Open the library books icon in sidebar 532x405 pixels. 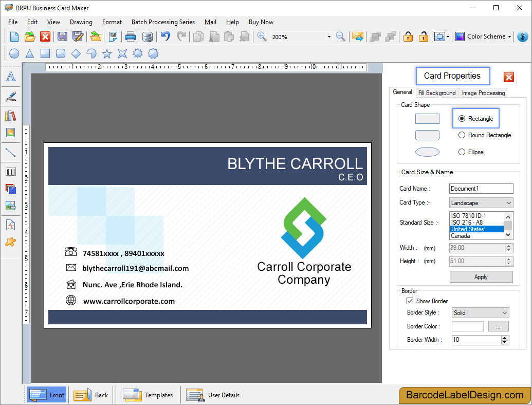pos(11,116)
